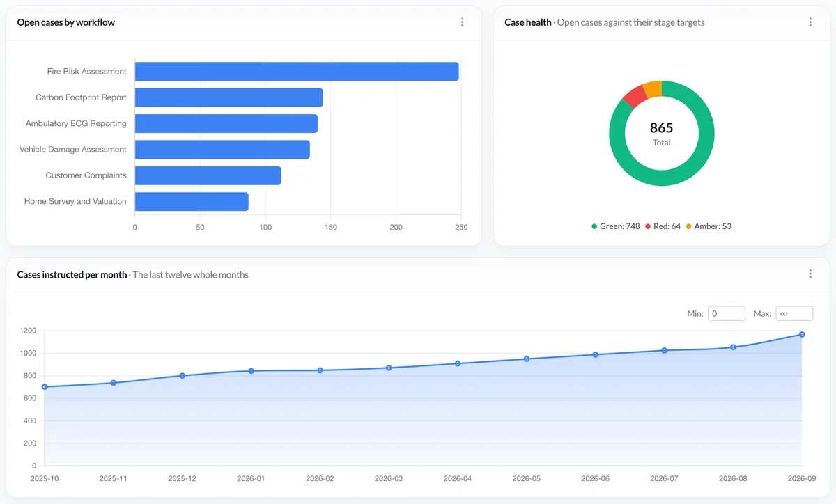Click the 2026-04 data point marker

pos(458,363)
